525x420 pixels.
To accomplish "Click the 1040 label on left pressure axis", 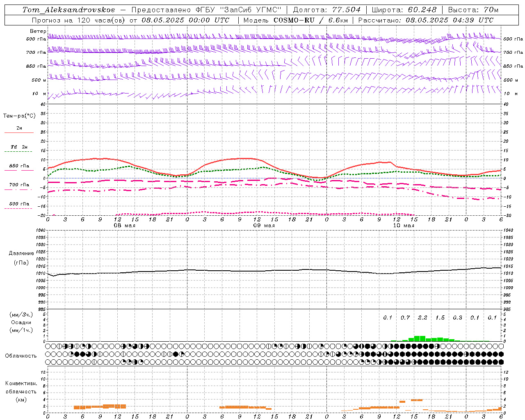I will (41, 231).
